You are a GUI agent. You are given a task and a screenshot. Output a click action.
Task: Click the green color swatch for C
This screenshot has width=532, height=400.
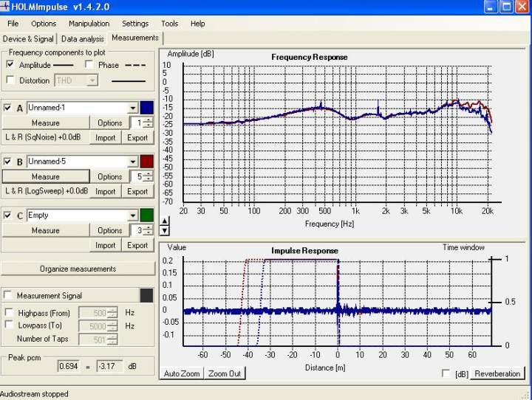click(x=146, y=215)
